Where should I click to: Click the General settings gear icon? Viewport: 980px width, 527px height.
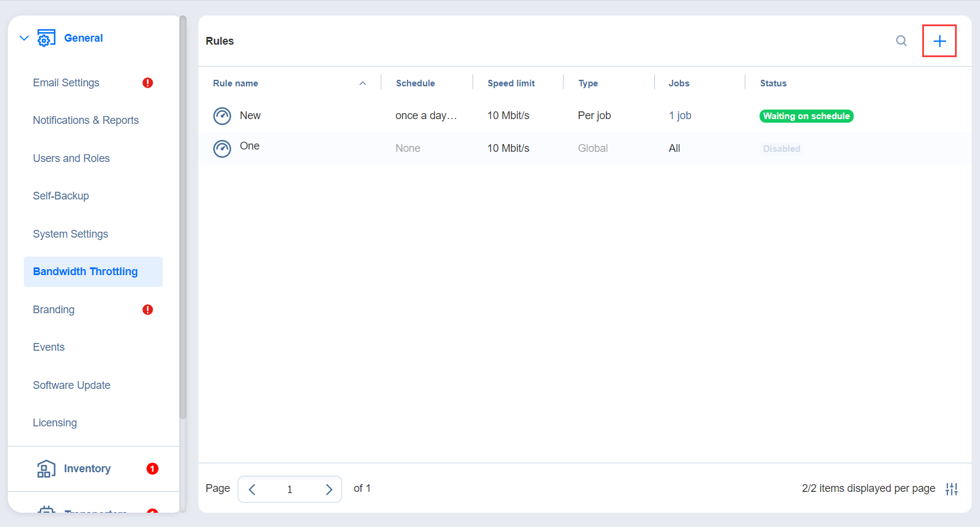(x=46, y=38)
